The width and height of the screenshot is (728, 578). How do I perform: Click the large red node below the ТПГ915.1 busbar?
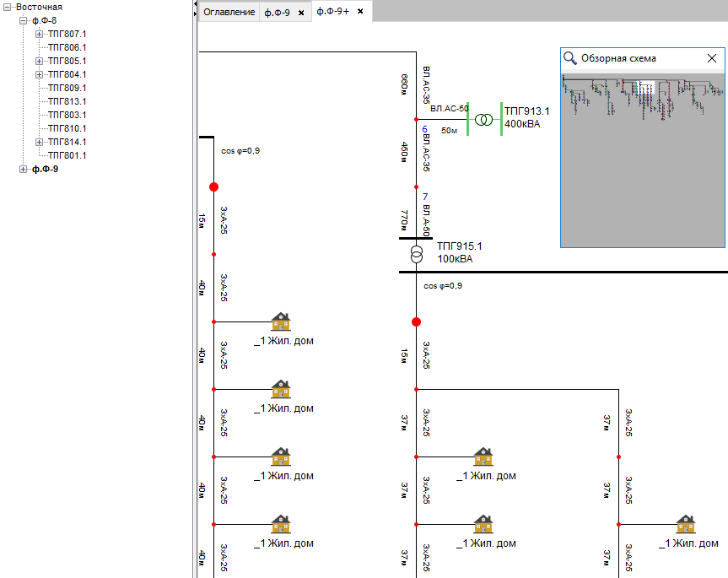(x=417, y=321)
